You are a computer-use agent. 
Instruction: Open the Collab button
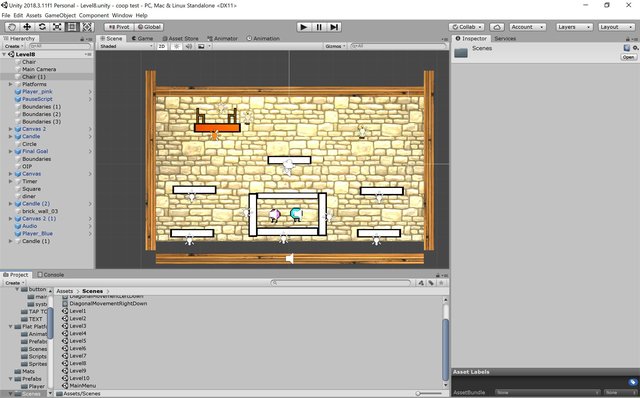(467, 27)
